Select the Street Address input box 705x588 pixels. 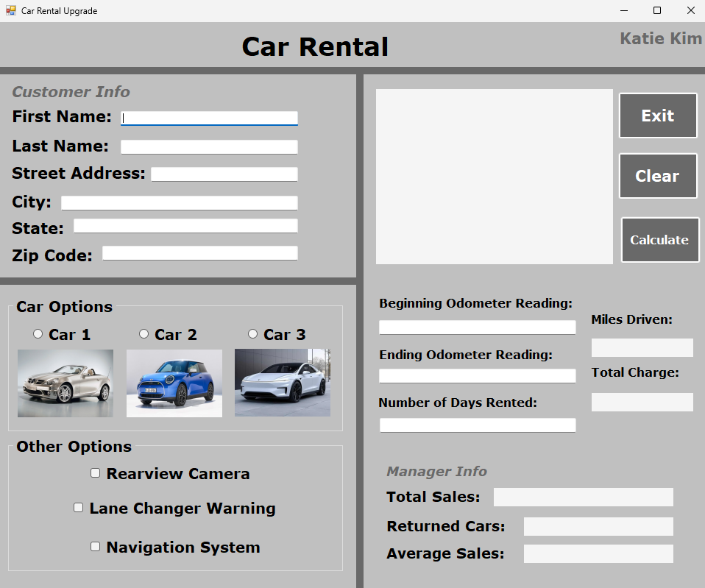224,174
